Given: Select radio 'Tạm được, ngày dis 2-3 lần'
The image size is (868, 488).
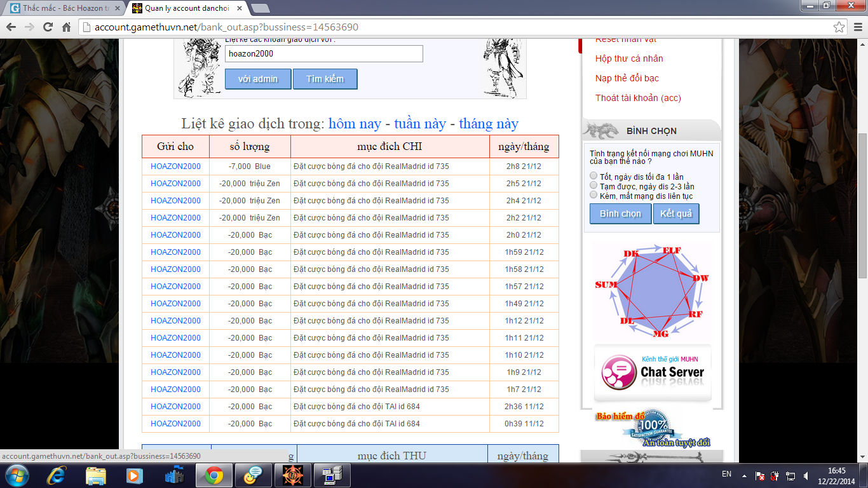Looking at the screenshot, I should (593, 186).
